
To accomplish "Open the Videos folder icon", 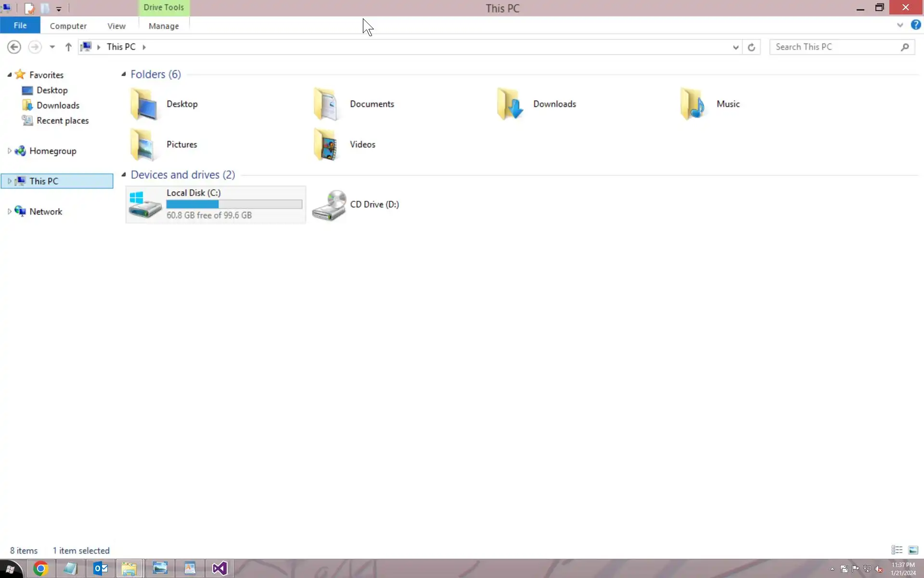I will coord(326,144).
